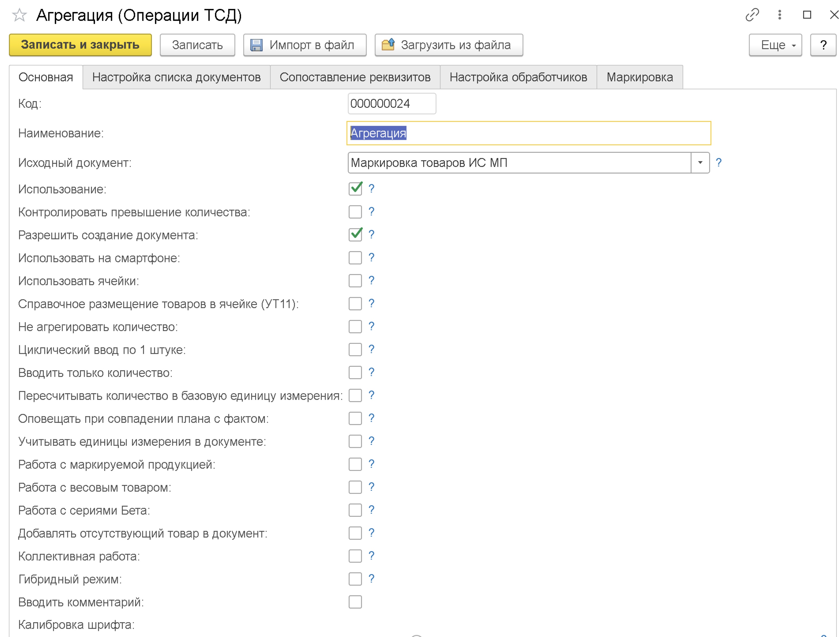The width and height of the screenshot is (840, 637).
Task: Click the Импорт в файл floppy icon button
Action: click(x=304, y=45)
